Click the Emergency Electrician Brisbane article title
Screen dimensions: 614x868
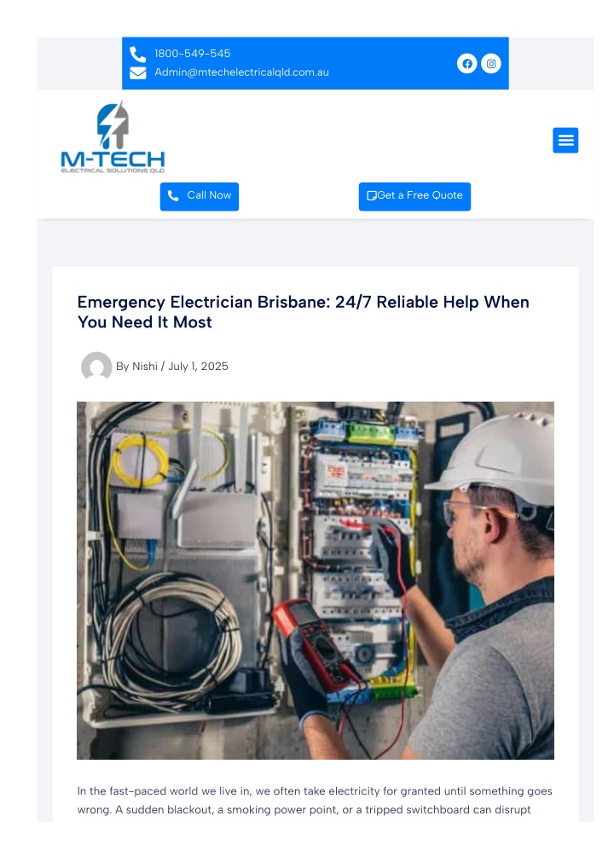pos(304,312)
